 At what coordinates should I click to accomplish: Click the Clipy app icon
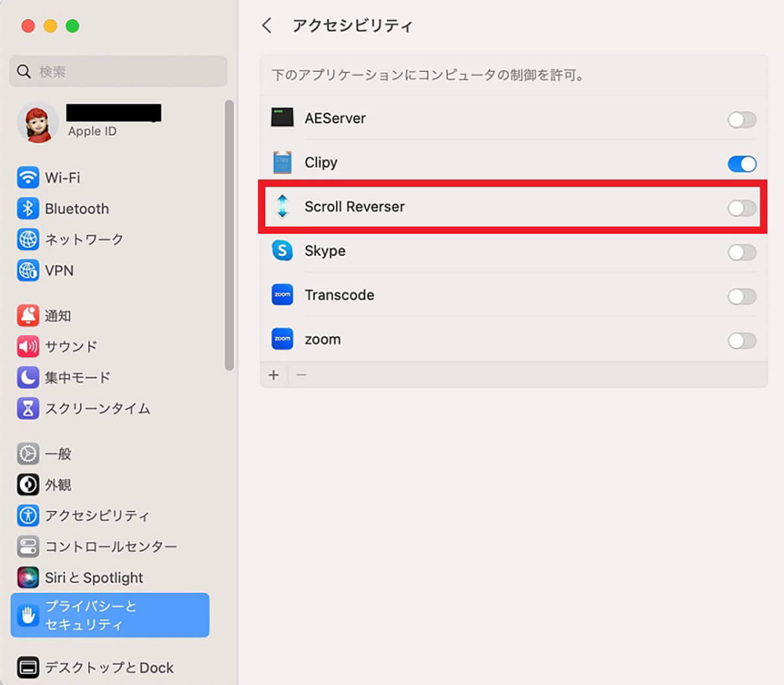click(x=282, y=162)
